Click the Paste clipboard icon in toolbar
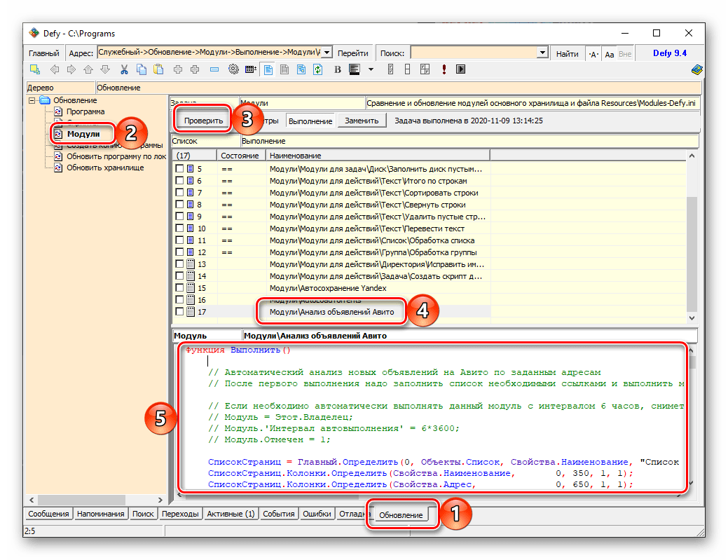The width and height of the screenshot is (728, 560). (158, 69)
